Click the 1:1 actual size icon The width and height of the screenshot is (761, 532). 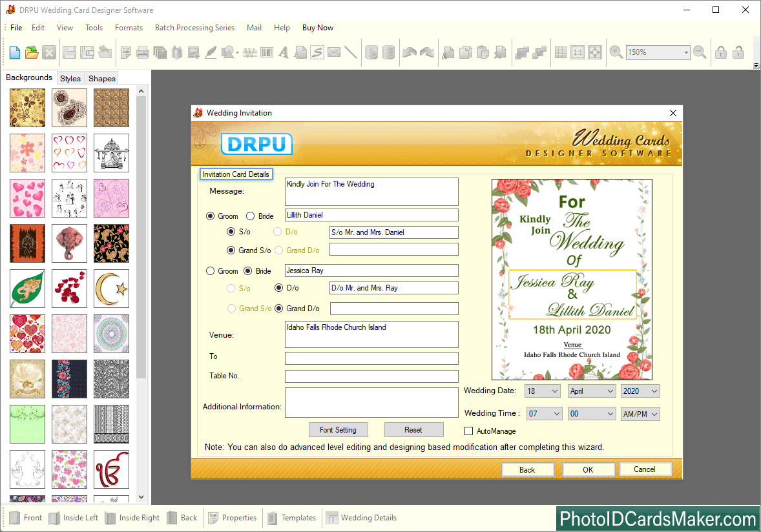pyautogui.click(x=578, y=52)
